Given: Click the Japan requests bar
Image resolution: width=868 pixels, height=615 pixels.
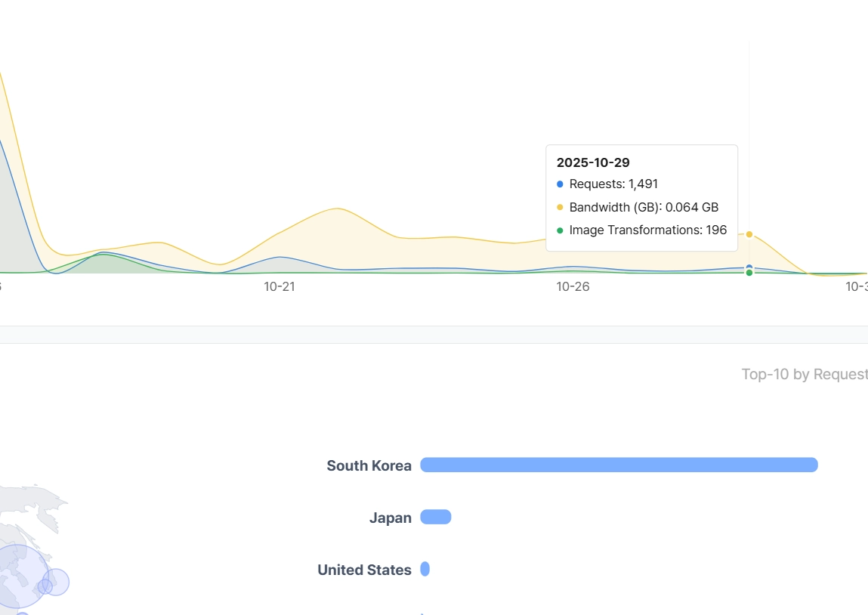Looking at the screenshot, I should point(435,517).
